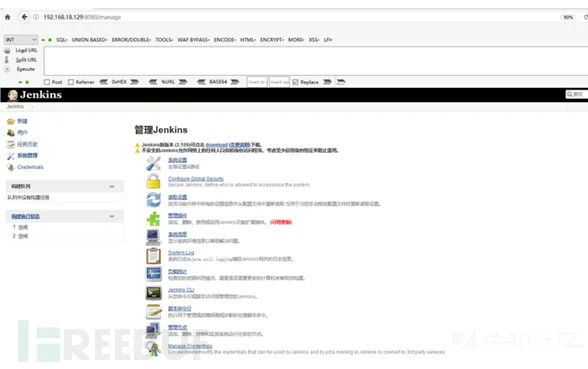Viewport: 588px width, 369px height.
Task: Click the 90% zoom indicator
Action: click(x=568, y=17)
